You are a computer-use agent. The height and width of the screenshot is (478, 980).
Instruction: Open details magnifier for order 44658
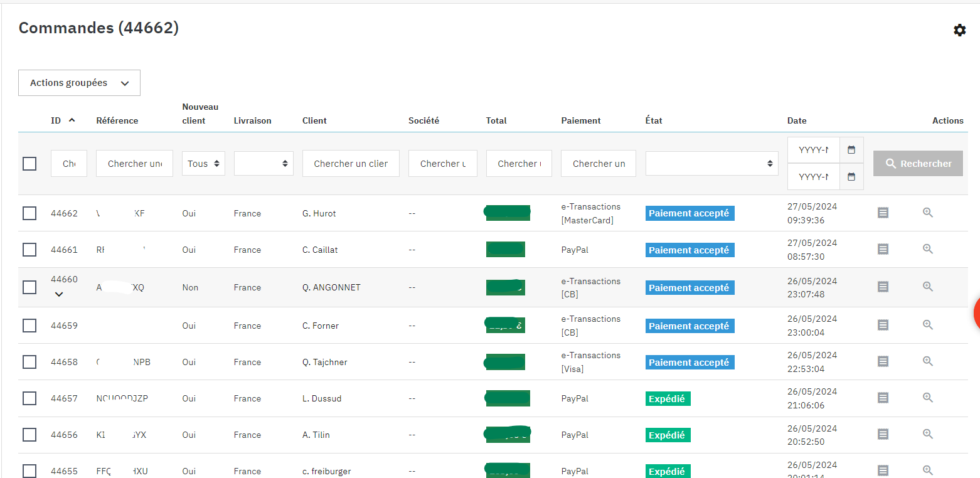click(x=928, y=361)
